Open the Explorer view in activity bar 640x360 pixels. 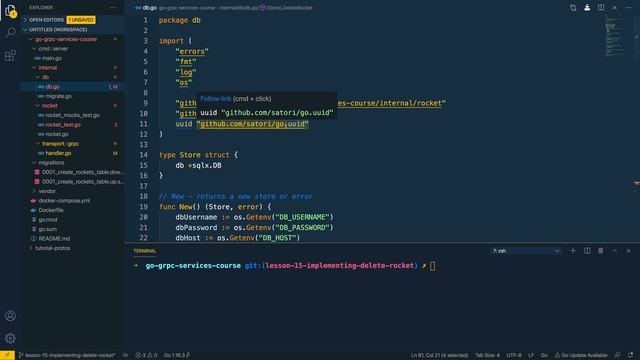pos(11,11)
